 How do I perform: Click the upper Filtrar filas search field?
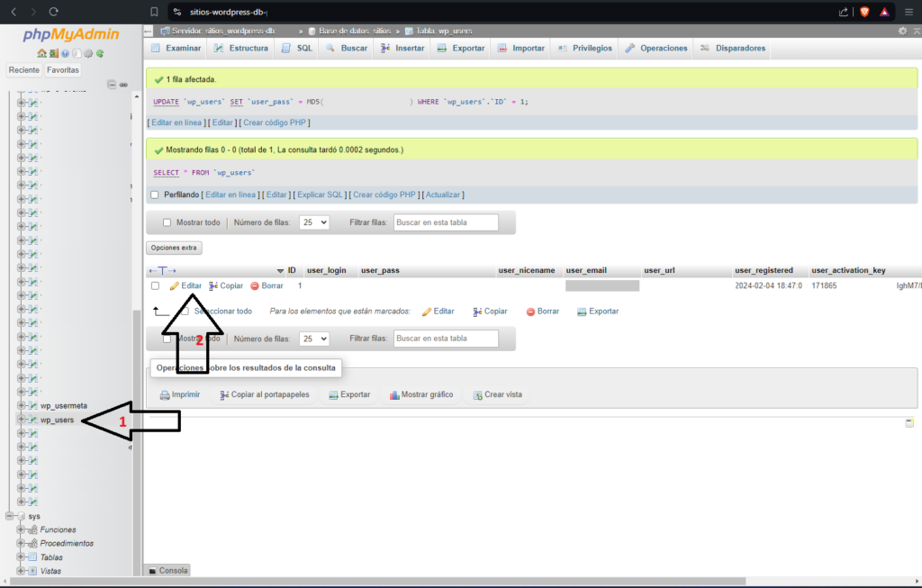click(446, 222)
